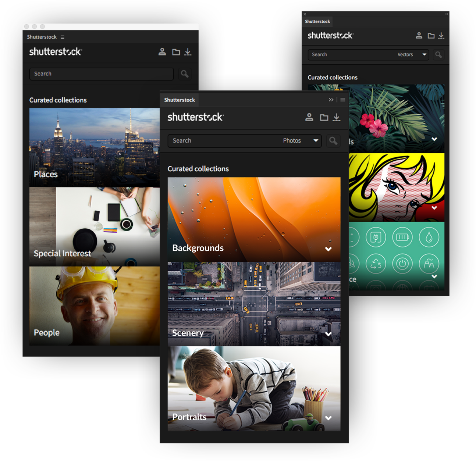Screen dimensions: 476x461
Task: Open panel menu icon beside left Shutterstock title
Action: (63, 37)
